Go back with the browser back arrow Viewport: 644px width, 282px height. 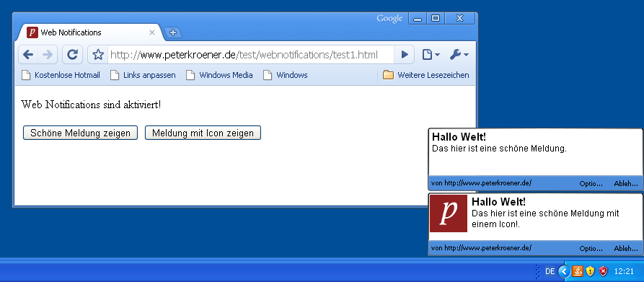[x=28, y=55]
